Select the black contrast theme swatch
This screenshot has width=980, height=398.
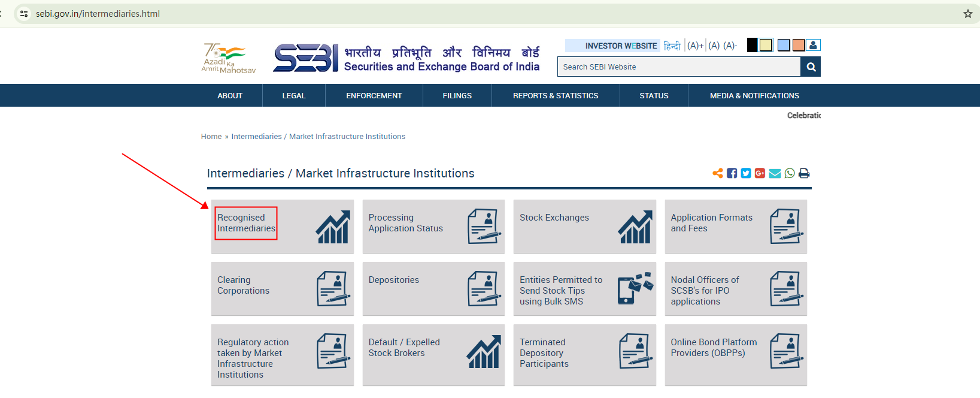(753, 45)
